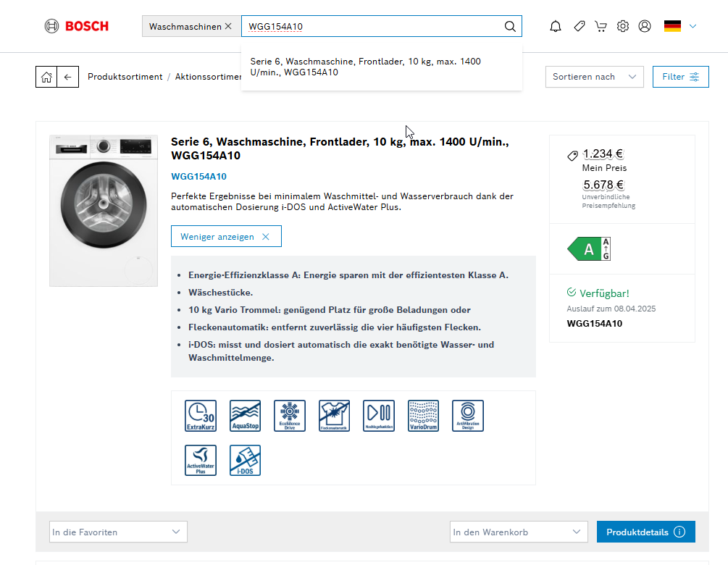728x565 pixels.
Task: Click the i-DOS feature icon
Action: 245,460
